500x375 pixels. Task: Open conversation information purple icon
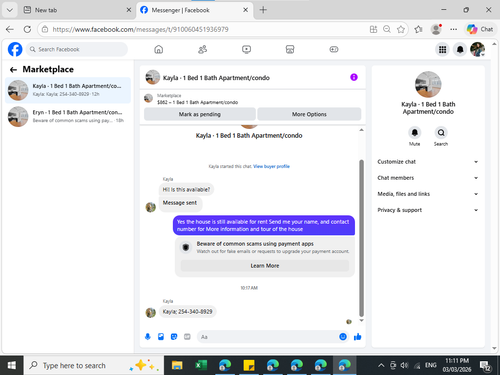(x=354, y=77)
